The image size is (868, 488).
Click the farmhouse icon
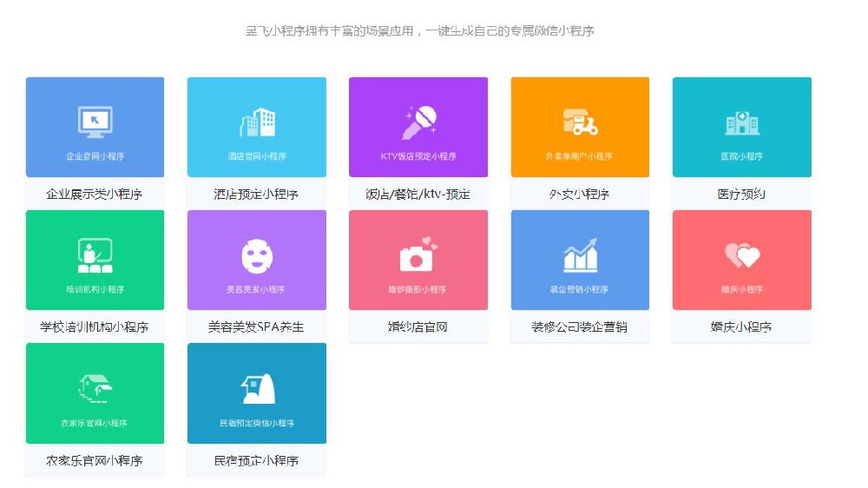tap(95, 388)
